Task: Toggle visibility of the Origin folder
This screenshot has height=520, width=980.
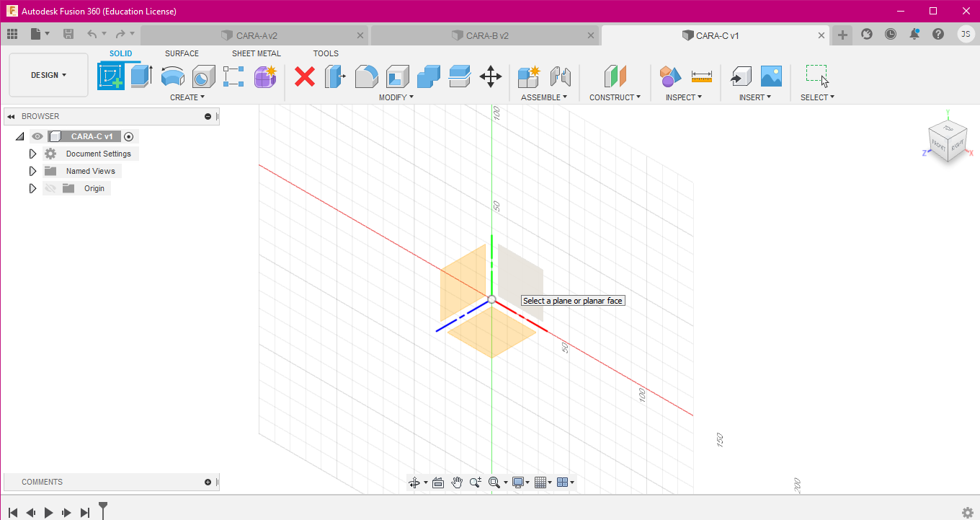Action: point(50,188)
